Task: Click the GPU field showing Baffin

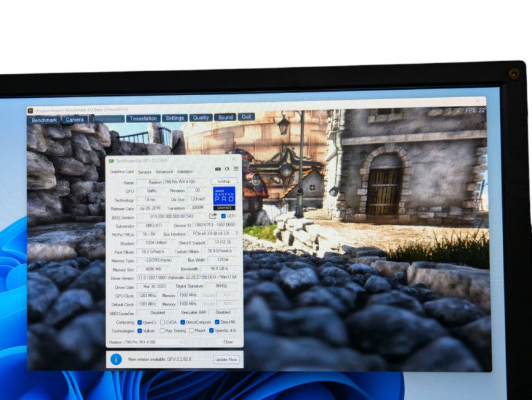Action: click(x=152, y=191)
